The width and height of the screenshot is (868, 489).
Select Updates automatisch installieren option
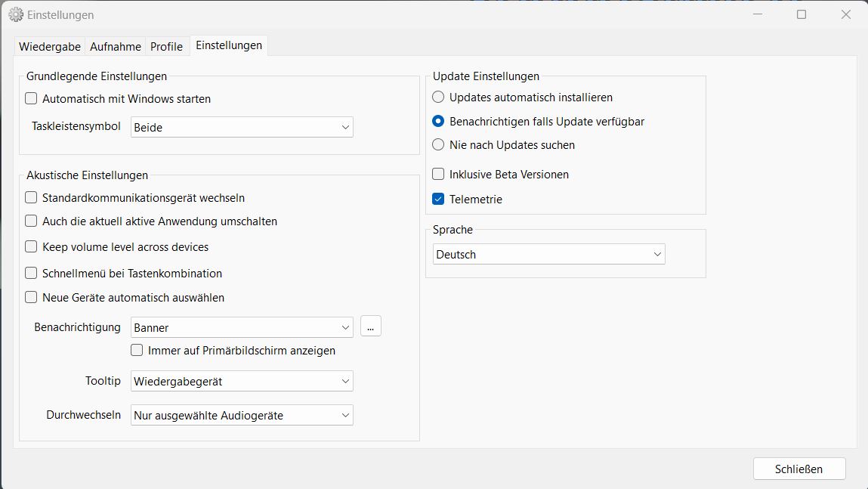click(438, 97)
